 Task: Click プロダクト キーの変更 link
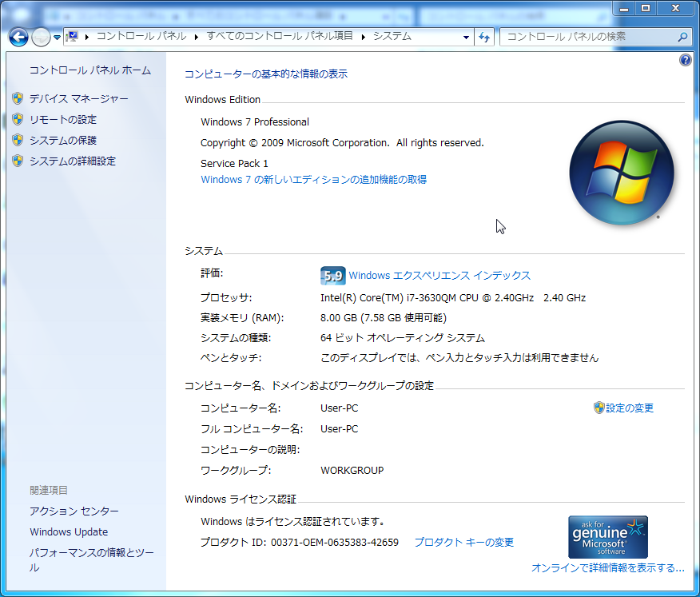(463, 542)
